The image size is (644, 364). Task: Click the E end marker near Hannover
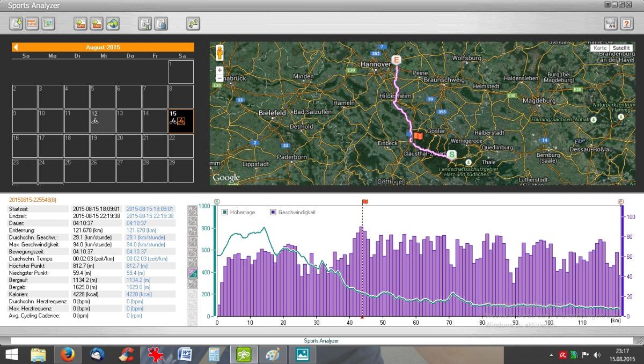click(x=397, y=60)
